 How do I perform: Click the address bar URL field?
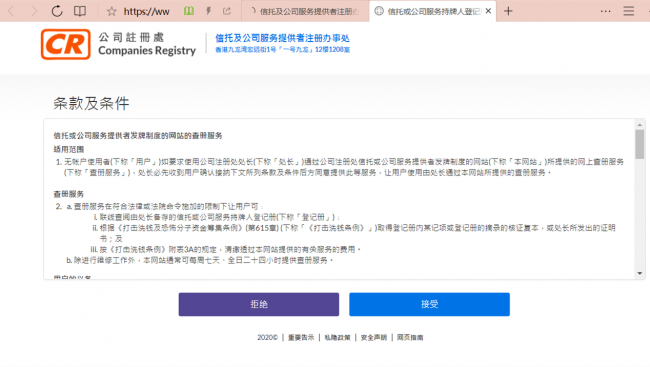click(x=146, y=12)
